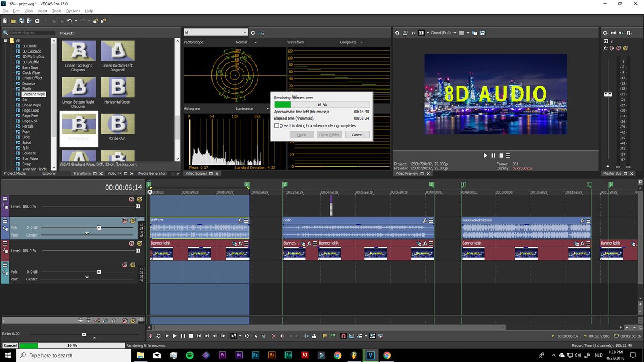Collapse the All folder in plug-ins tree

[x=5, y=41]
